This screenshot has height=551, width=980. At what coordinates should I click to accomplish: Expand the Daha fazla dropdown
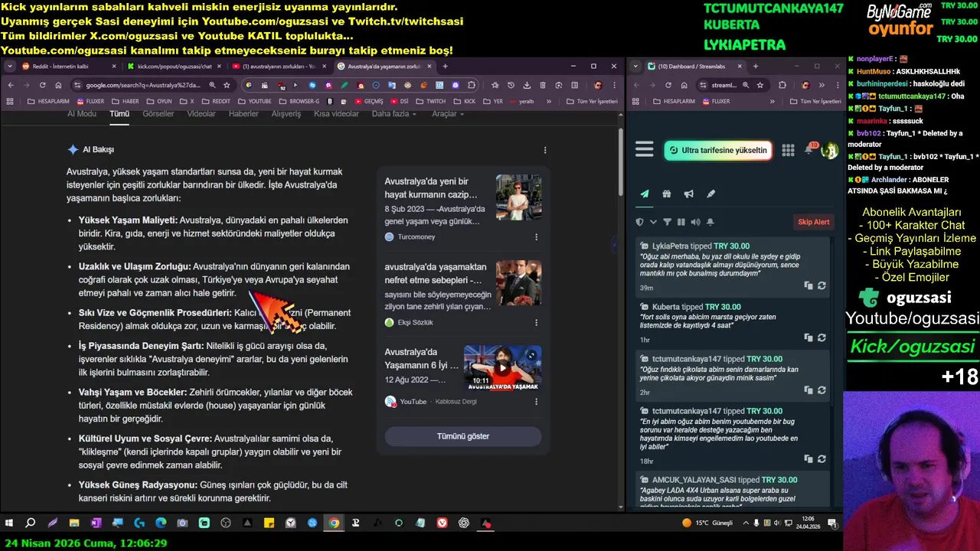pos(394,114)
